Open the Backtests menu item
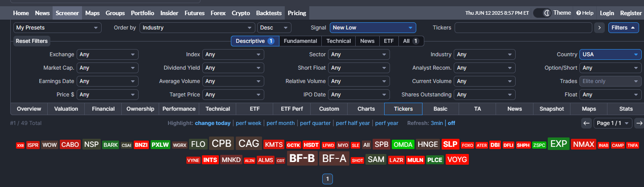The width and height of the screenshot is (644, 187). point(269,13)
